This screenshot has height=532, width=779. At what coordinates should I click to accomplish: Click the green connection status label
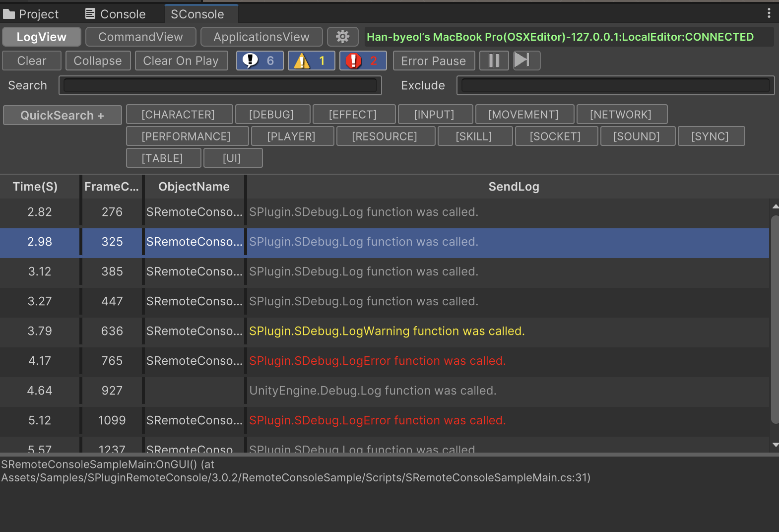[560, 37]
